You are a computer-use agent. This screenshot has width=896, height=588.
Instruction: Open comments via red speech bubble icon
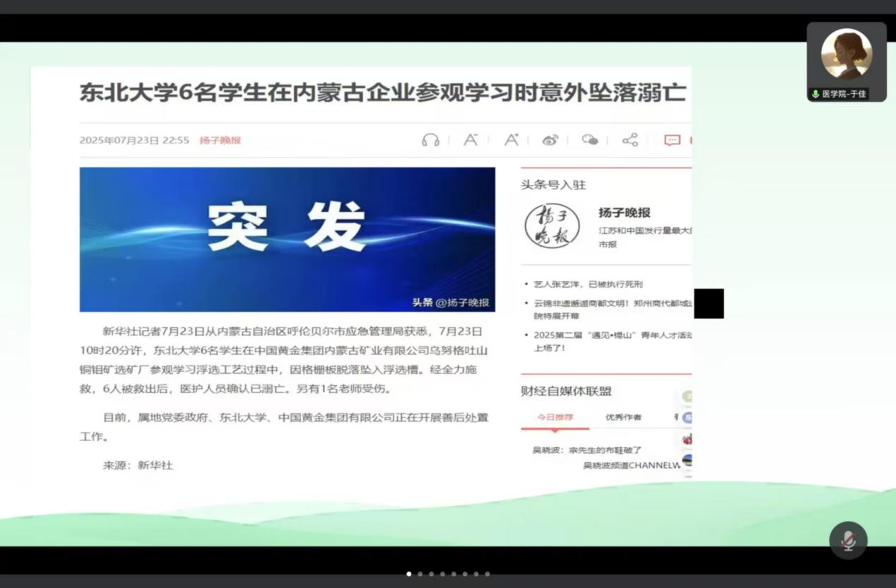pyautogui.click(x=671, y=140)
